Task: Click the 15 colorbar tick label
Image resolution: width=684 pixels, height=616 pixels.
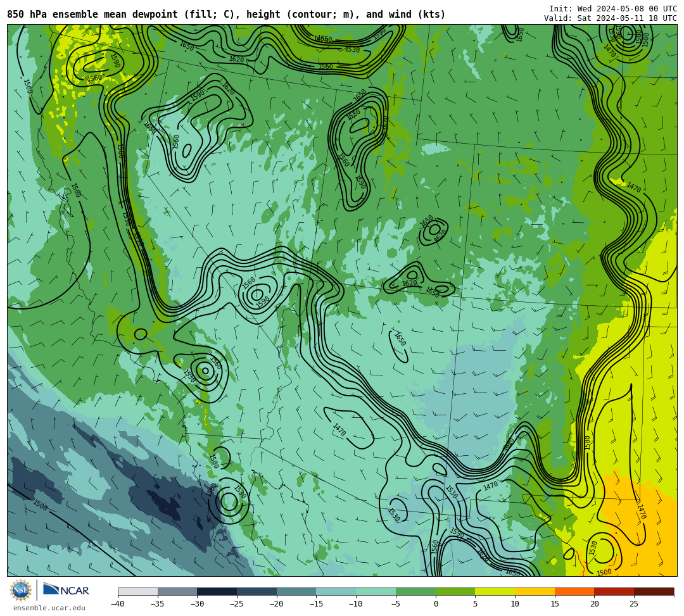Action: (554, 604)
